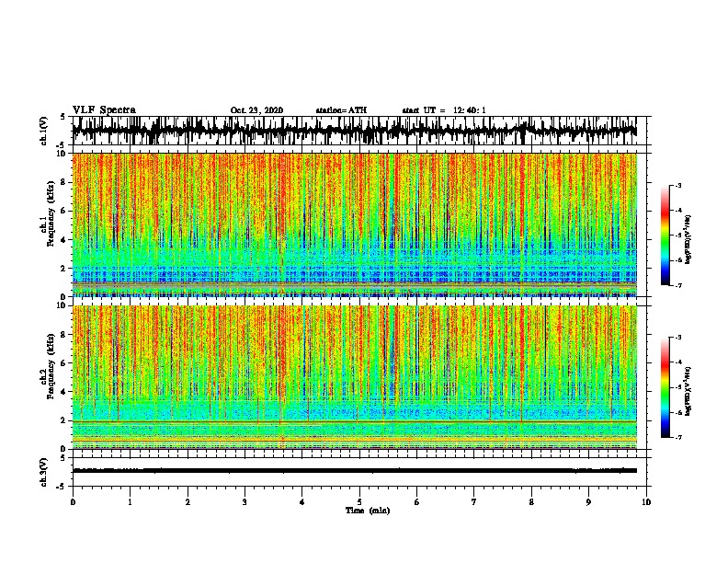Click the "-7" label on ch.1 color scale
The image size is (728, 563).
(x=678, y=285)
